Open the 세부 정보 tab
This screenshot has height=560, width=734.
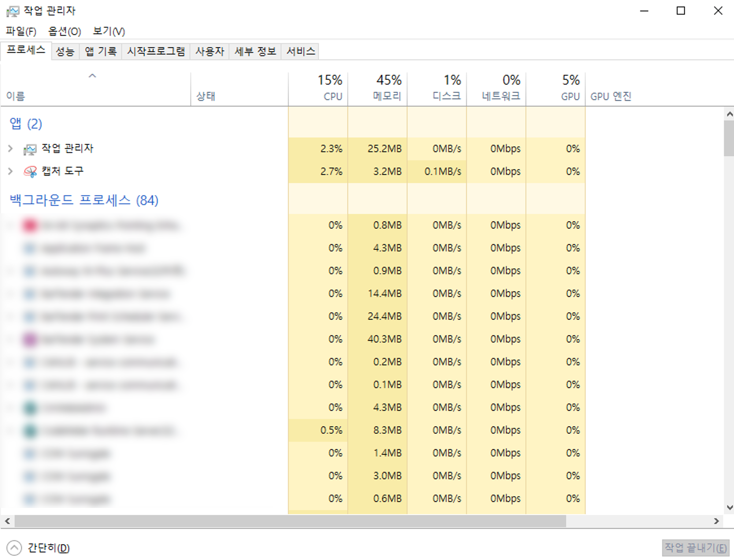(x=255, y=51)
